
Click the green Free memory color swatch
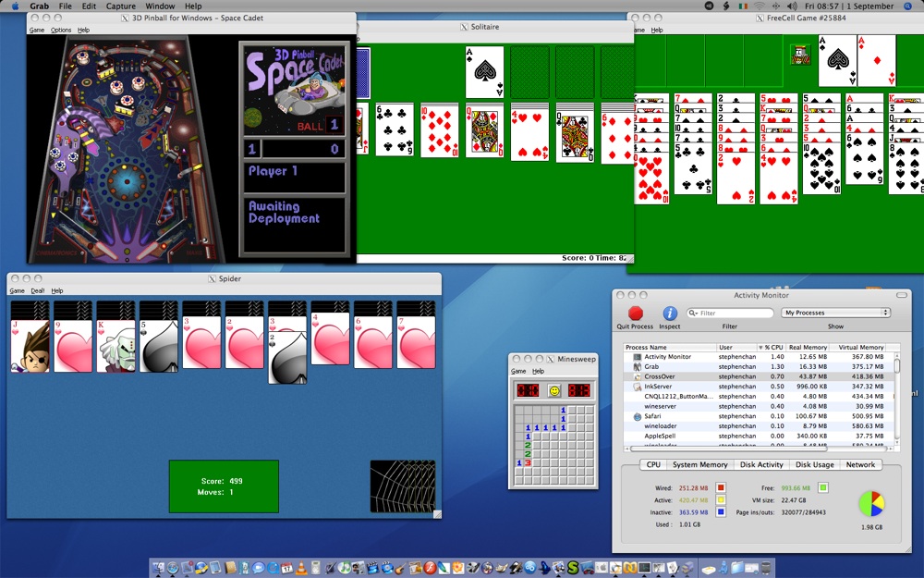[823, 487]
